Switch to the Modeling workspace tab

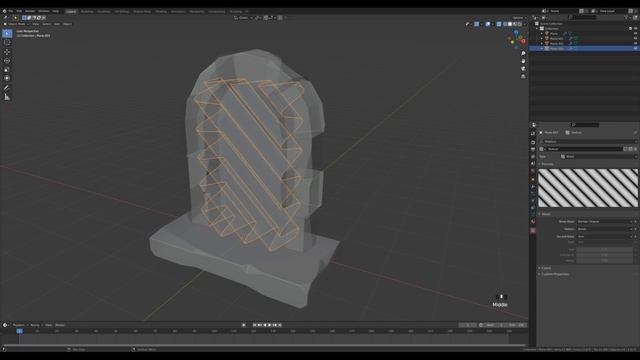tap(87, 11)
